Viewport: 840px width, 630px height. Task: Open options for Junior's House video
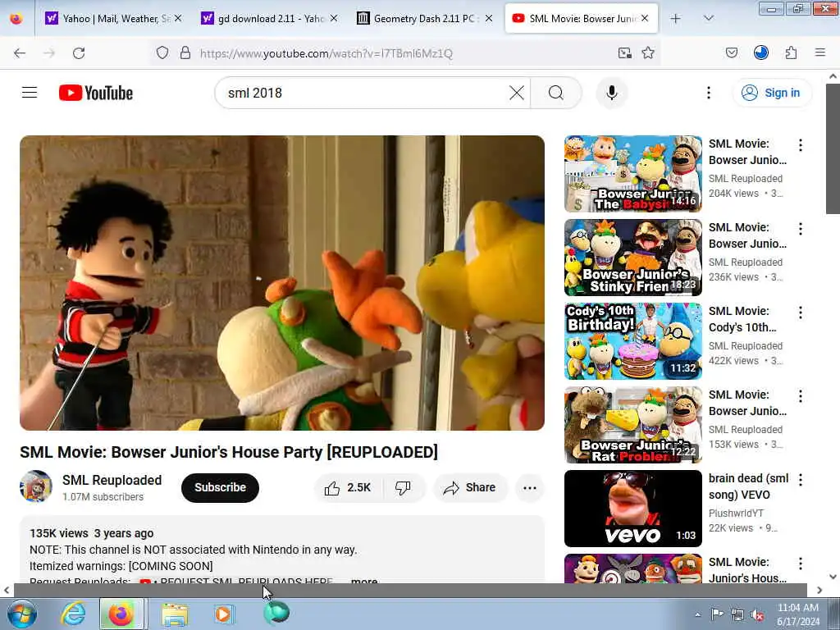point(801,563)
